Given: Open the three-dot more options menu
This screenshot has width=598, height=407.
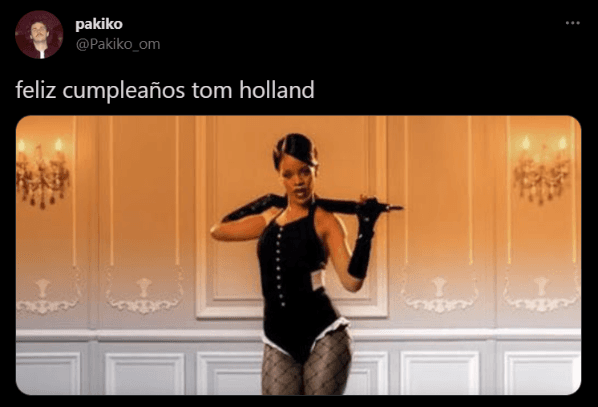Looking at the screenshot, I should pyautogui.click(x=572, y=23).
